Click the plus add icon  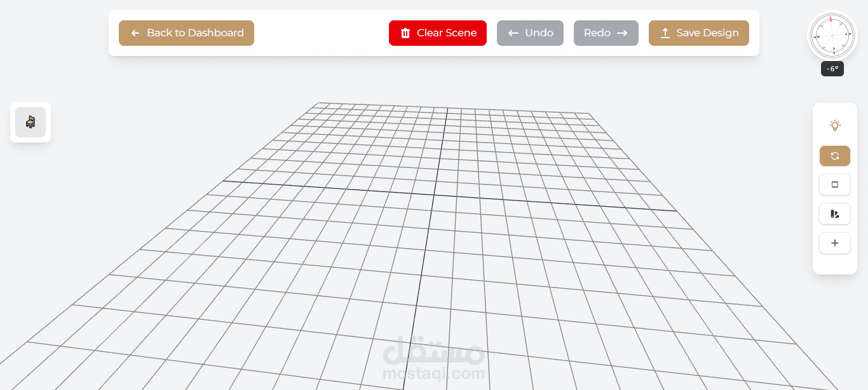click(835, 243)
